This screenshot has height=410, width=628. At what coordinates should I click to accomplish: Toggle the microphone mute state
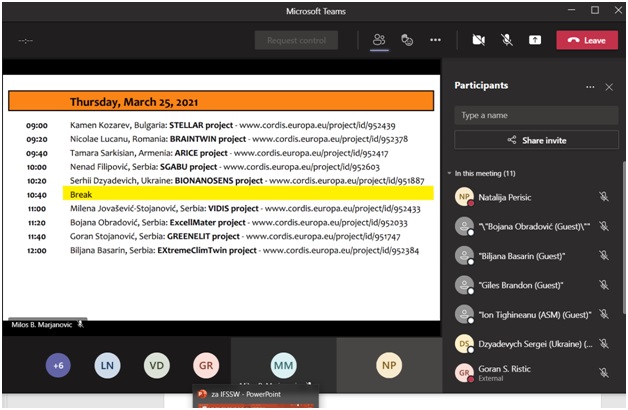click(507, 40)
